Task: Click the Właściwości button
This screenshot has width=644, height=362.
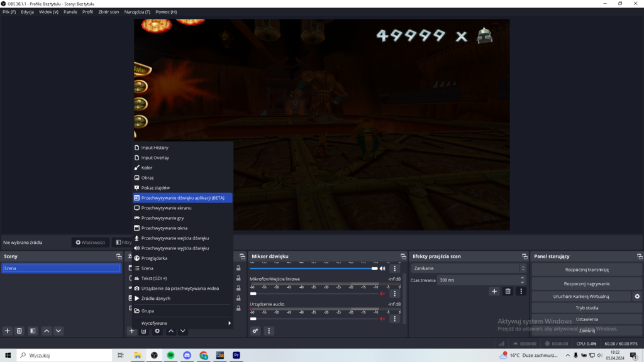Action: [x=91, y=243]
